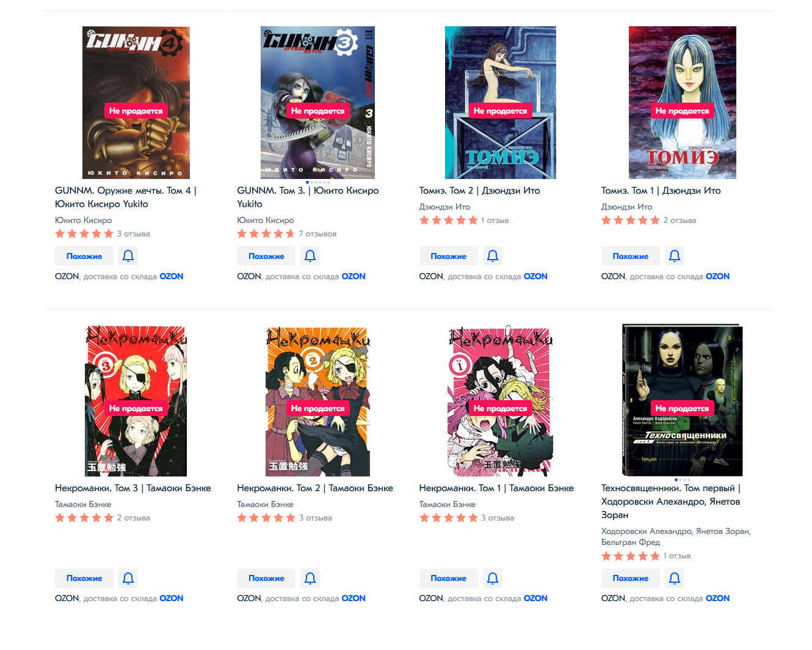Open title link Некроманки. Том 1
This screenshot has height=650, width=812.
pos(496,488)
